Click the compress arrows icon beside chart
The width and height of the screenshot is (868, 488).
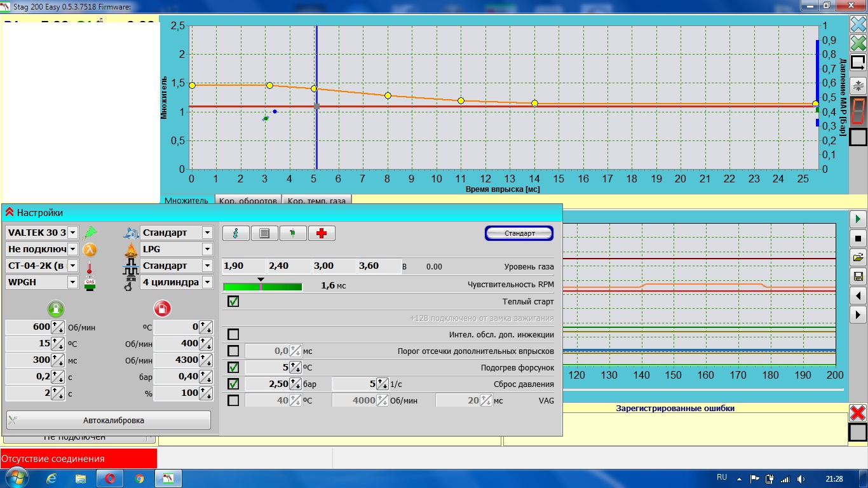[x=858, y=85]
